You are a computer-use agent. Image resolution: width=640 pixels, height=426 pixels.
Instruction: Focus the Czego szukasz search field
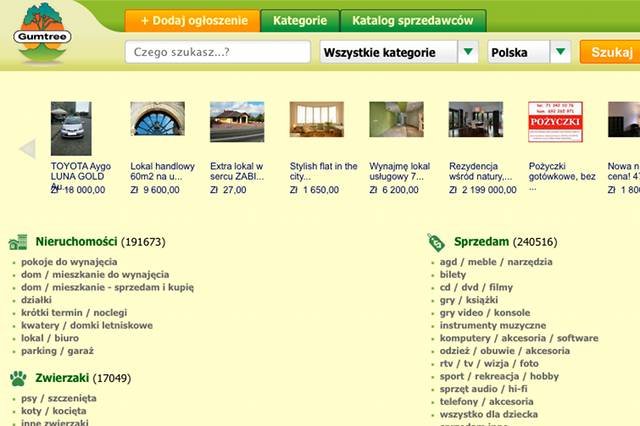point(218,52)
